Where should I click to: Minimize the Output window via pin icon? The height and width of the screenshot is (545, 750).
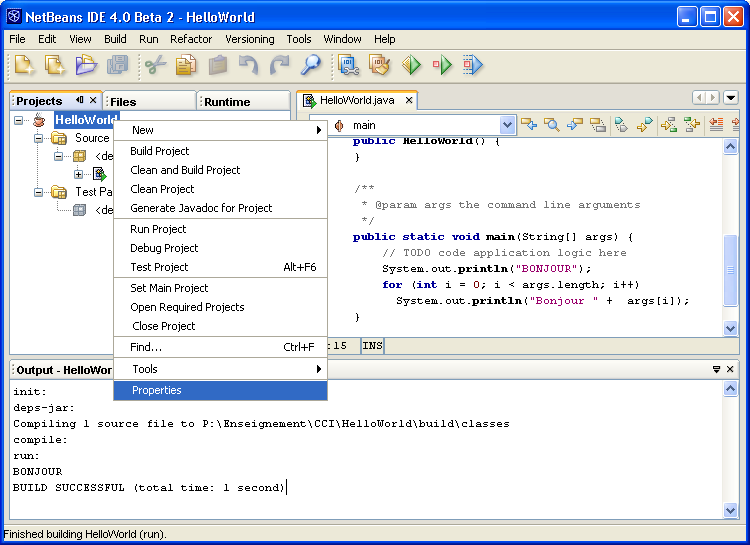click(716, 369)
